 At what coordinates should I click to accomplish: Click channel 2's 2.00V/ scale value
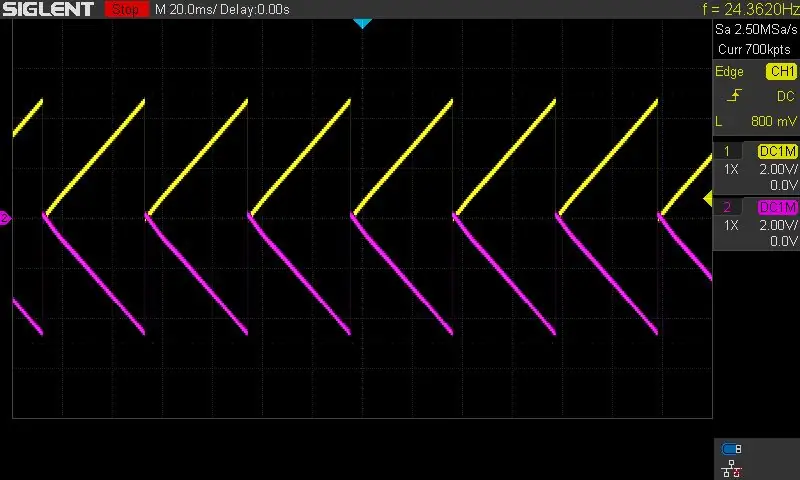click(778, 225)
